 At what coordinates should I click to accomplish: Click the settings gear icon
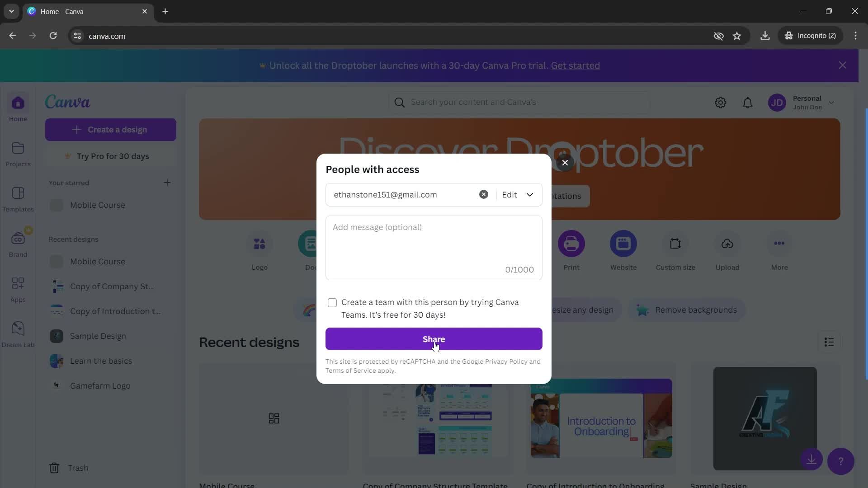pyautogui.click(x=721, y=103)
